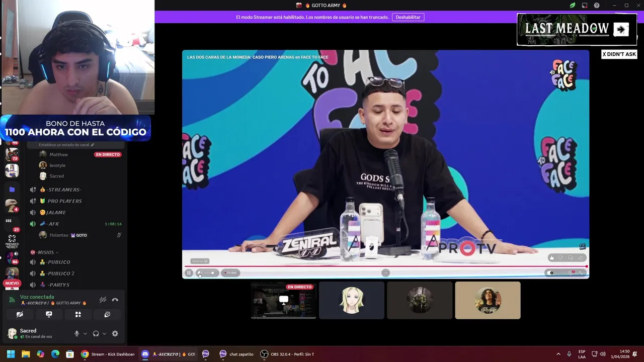This screenshot has width=644, height=362.
Task: Click the green voice connection signal icon
Action: pyautogui.click(x=12, y=300)
